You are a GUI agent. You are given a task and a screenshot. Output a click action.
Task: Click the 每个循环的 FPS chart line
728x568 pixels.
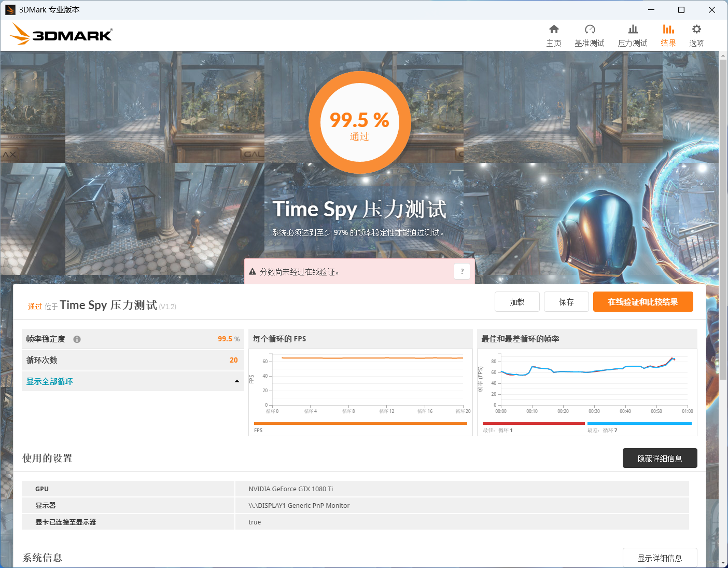click(372, 358)
